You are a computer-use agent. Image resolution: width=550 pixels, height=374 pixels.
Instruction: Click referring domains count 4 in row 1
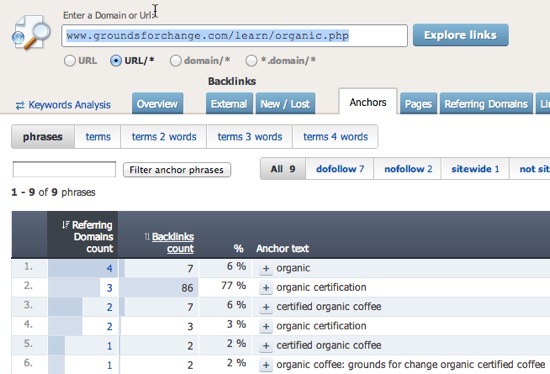pyautogui.click(x=109, y=268)
